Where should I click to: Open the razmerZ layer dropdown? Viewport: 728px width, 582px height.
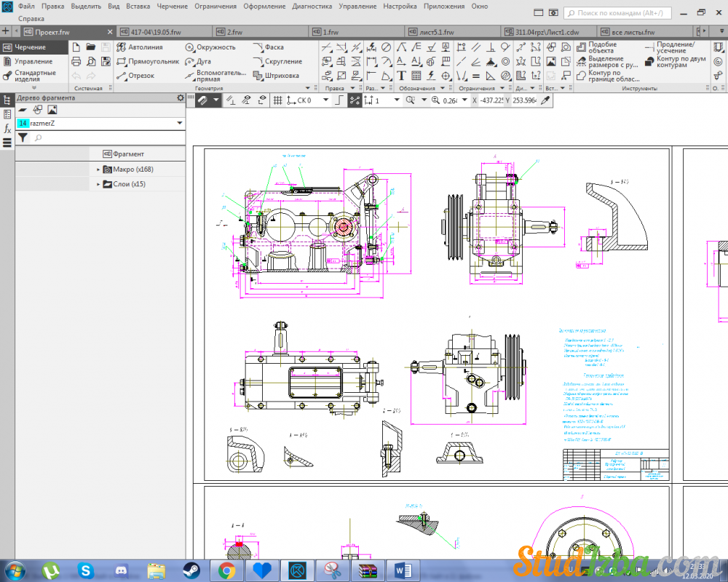(179, 124)
